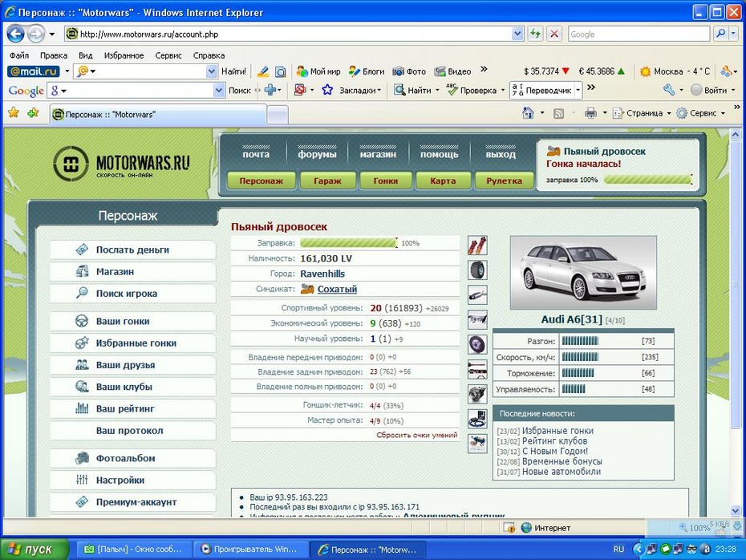Open the [Палыч] message window taskbar item
The image size is (746, 560).
(x=134, y=549)
